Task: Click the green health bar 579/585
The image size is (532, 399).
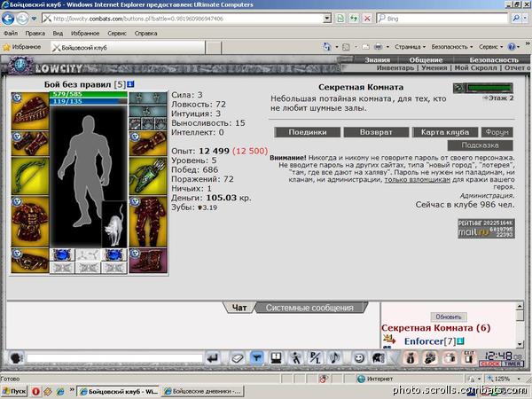Action: [88, 94]
